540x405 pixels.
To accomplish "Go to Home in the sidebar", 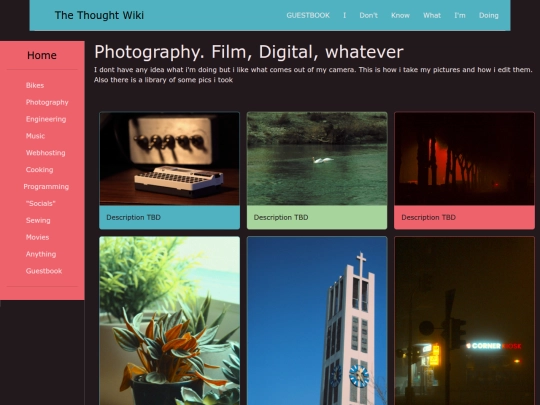I will (42, 55).
